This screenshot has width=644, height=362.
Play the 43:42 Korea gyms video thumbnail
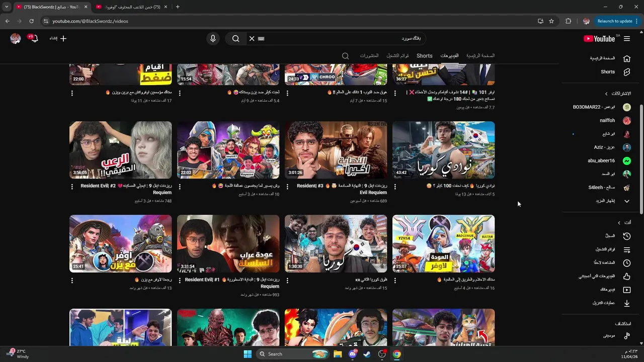click(443, 150)
